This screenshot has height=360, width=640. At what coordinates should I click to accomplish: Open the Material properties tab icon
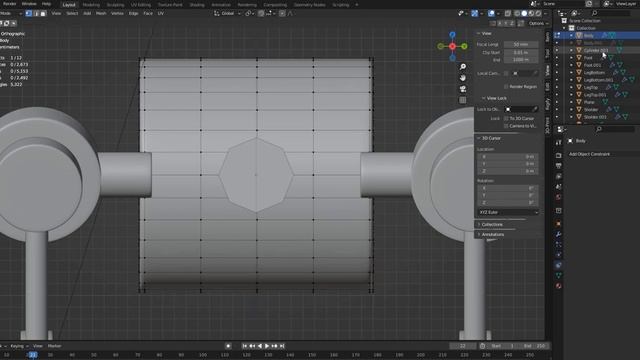[558, 286]
